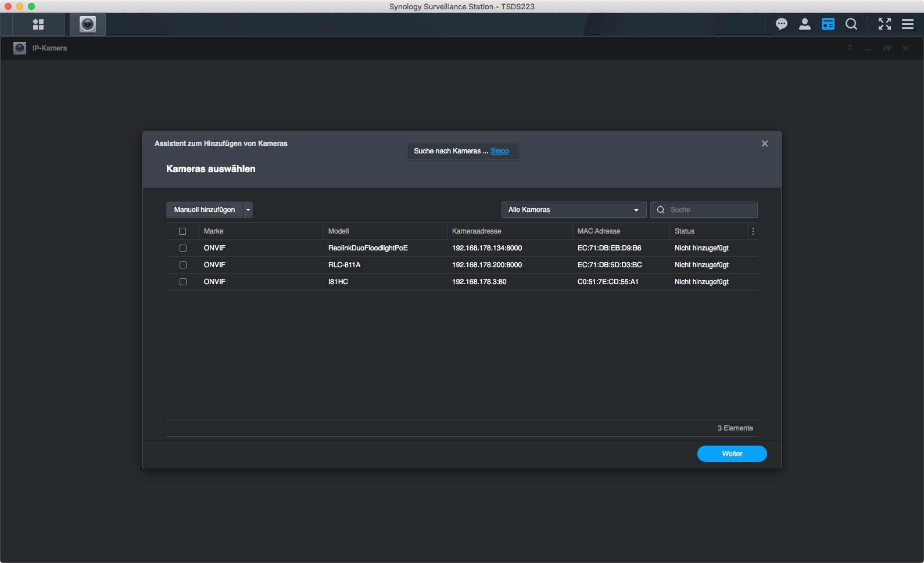The image size is (924, 563).
Task: Tick the I81HC camera checkbox
Action: (183, 282)
